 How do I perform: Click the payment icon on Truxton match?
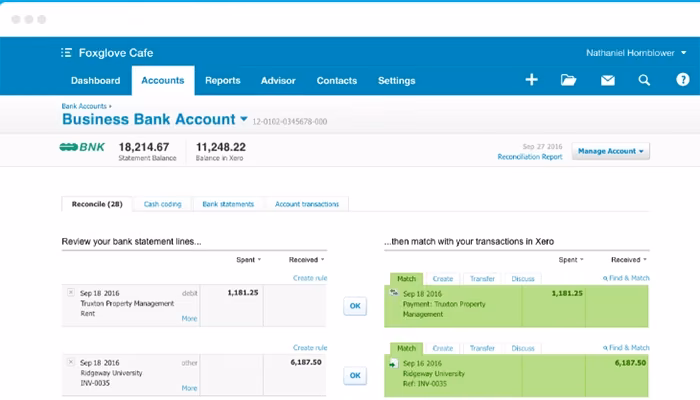[x=394, y=293]
